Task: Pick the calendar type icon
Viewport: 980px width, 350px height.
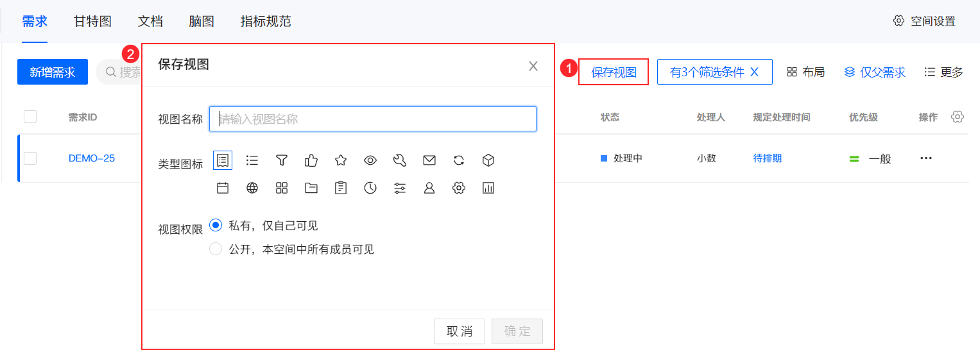Action: click(223, 188)
